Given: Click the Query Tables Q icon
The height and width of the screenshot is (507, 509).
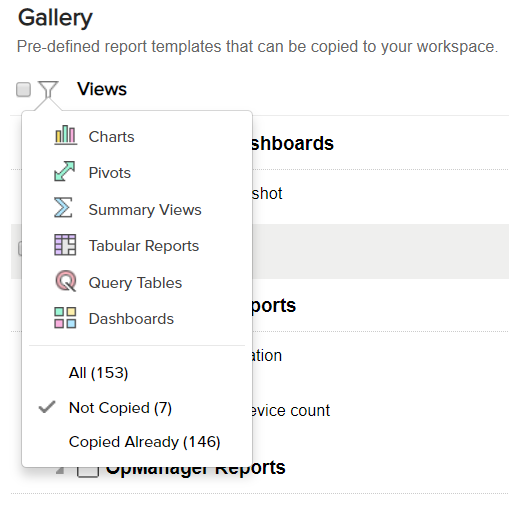Looking at the screenshot, I should click(x=66, y=281).
